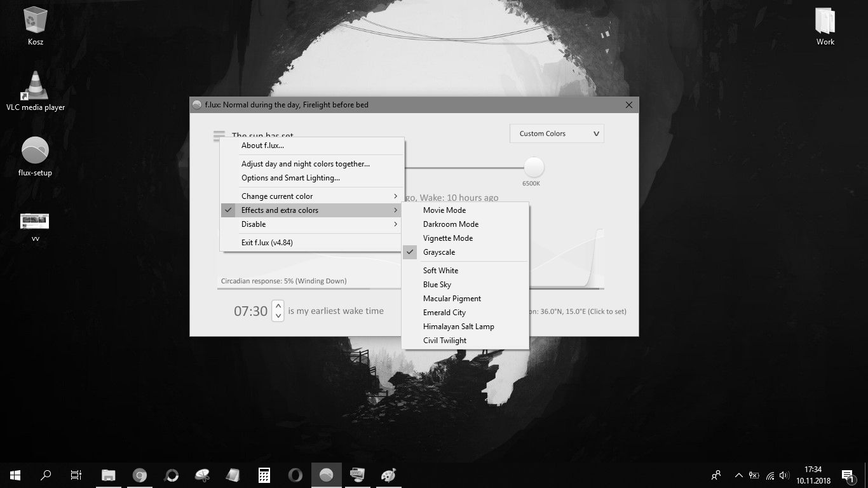Viewport: 868px width, 488px height.
Task: Click Exit f.lux (v4.84)
Action: pyautogui.click(x=267, y=243)
